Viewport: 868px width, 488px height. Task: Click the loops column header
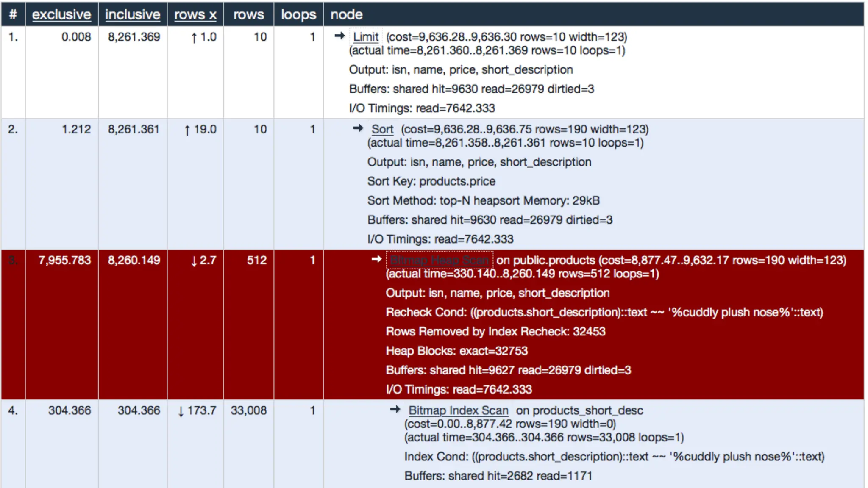point(298,14)
